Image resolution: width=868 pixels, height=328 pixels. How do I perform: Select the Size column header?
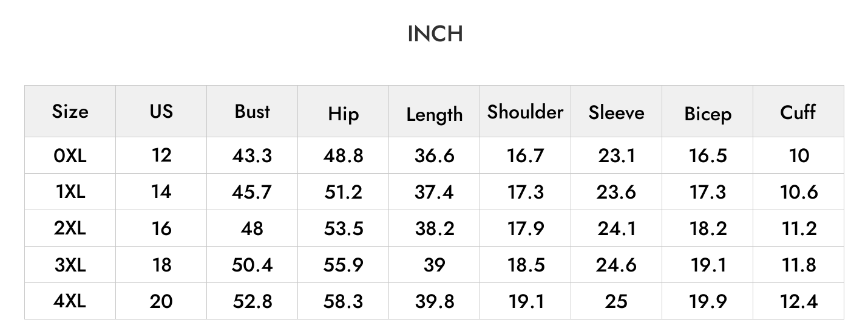[x=70, y=112]
